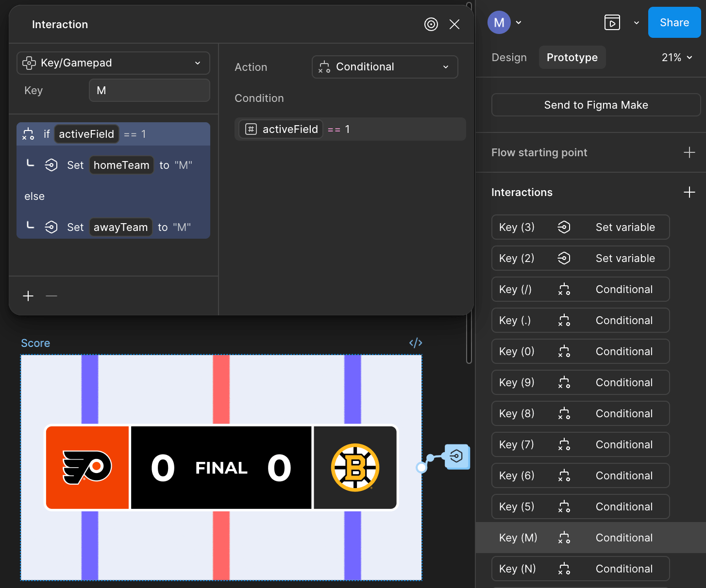706x588 pixels.
Task: Select the Key (.) Conditional interaction
Action: (x=580, y=320)
